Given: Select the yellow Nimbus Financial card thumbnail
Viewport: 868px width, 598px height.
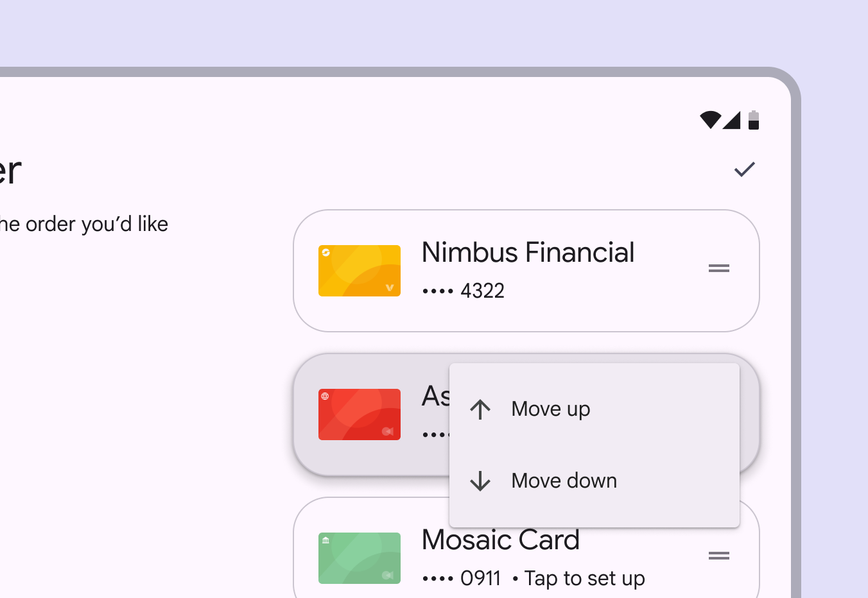Looking at the screenshot, I should [x=360, y=271].
